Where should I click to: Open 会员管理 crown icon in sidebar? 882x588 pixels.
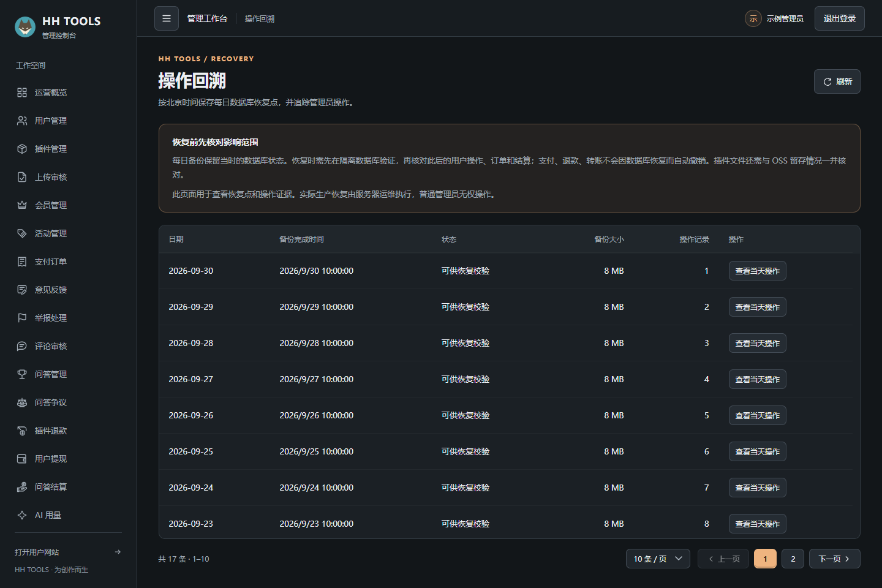pos(22,205)
